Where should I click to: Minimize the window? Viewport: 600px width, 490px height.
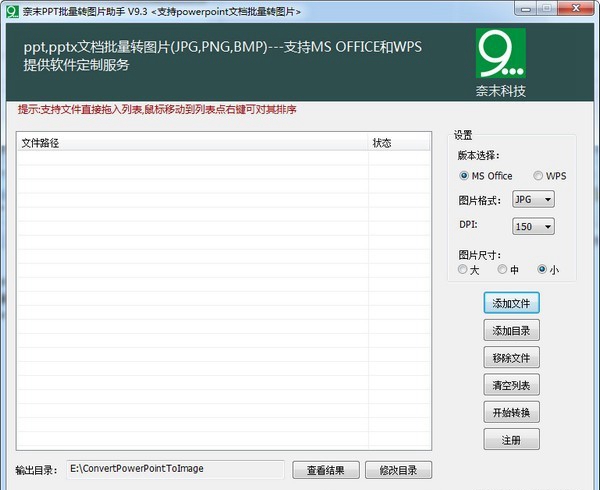coord(525,8)
